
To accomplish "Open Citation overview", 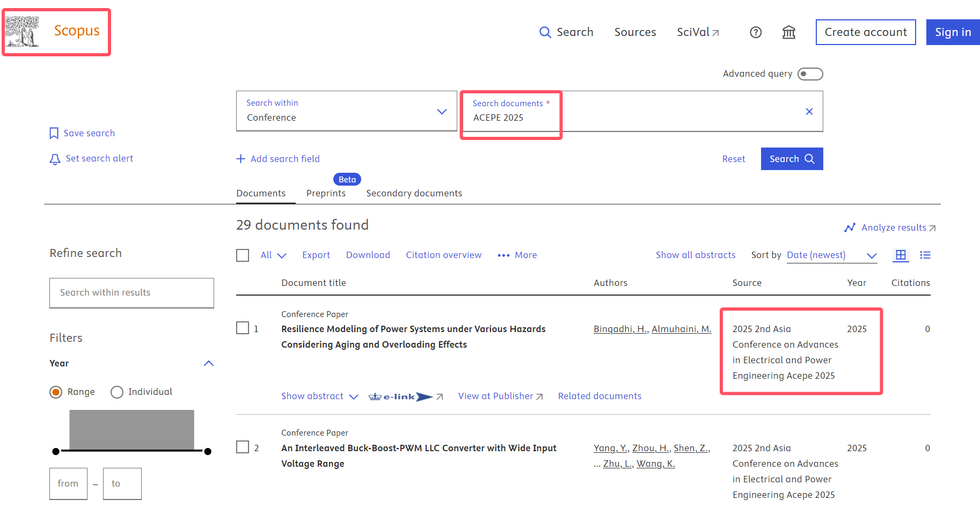I will pyautogui.click(x=444, y=255).
